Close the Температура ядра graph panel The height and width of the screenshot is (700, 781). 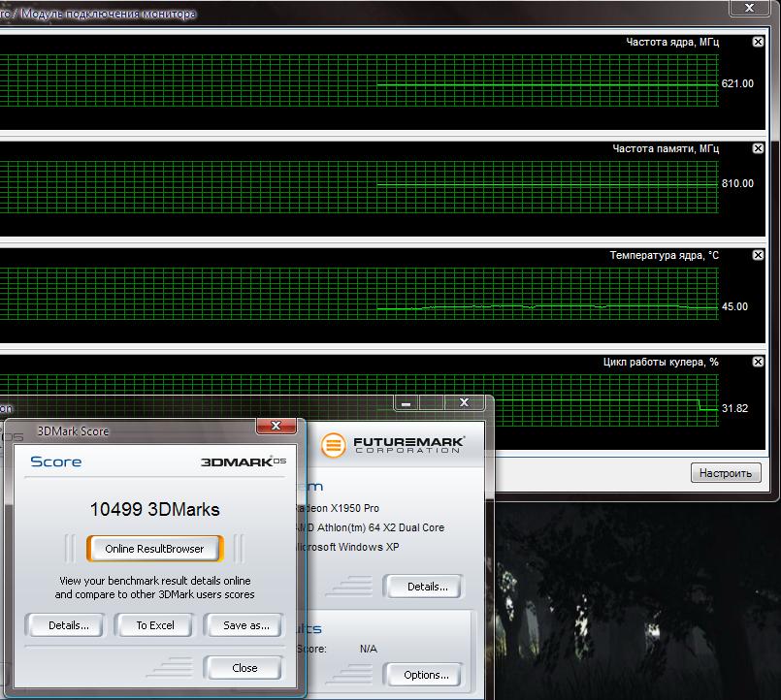(758, 255)
